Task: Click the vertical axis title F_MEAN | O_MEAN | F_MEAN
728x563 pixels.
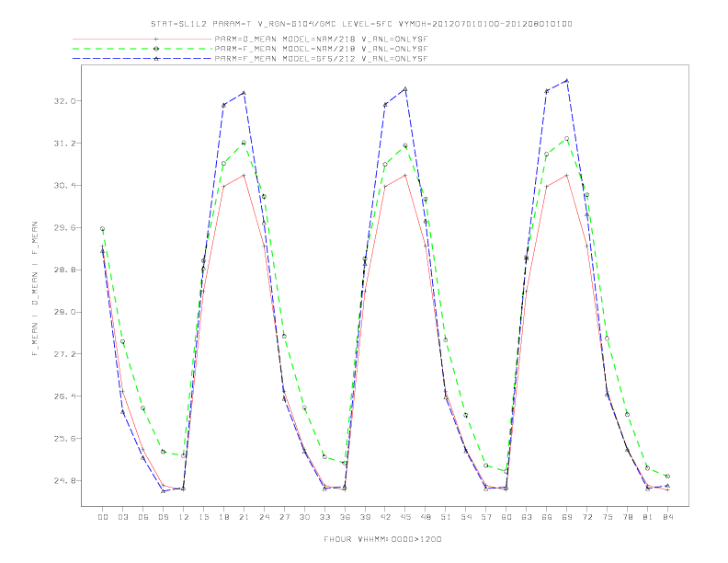Action: [35, 289]
